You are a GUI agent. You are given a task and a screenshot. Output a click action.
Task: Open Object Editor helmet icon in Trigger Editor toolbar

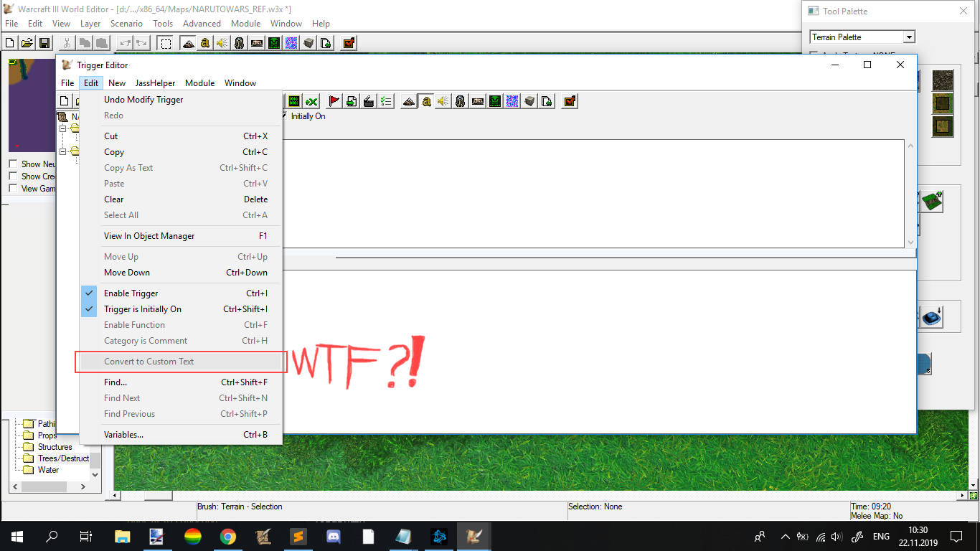coord(461,101)
